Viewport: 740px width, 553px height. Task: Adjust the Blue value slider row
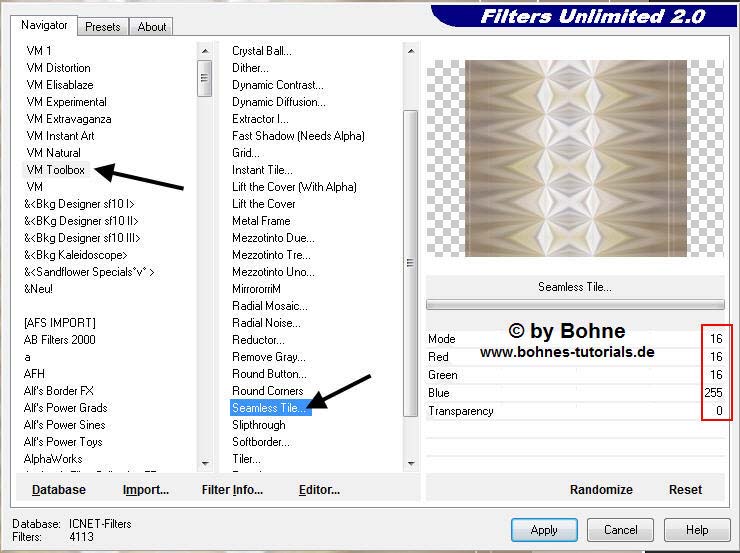point(575,393)
